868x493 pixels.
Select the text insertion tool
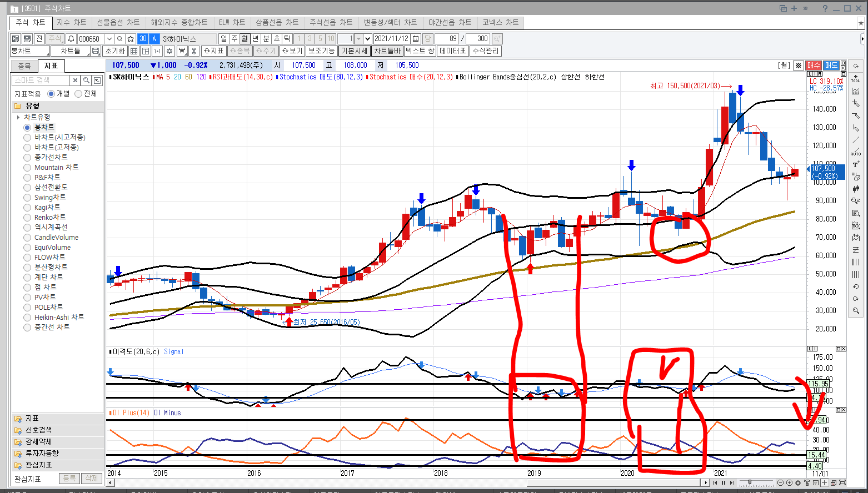click(856, 164)
